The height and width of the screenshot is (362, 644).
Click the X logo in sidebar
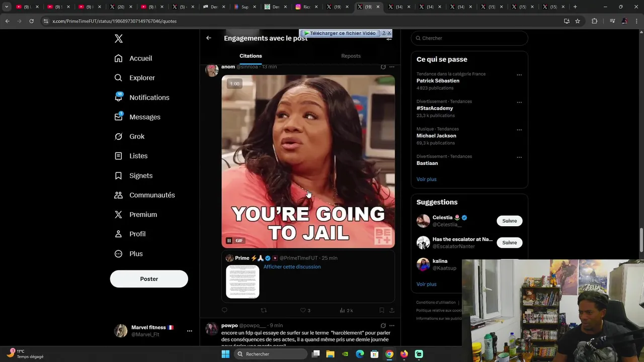119,39
